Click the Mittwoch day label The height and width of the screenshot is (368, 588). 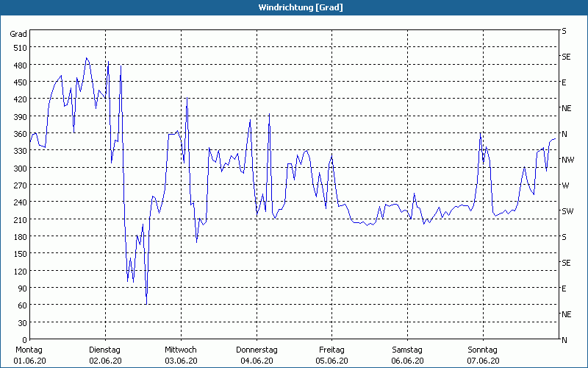tap(180, 350)
